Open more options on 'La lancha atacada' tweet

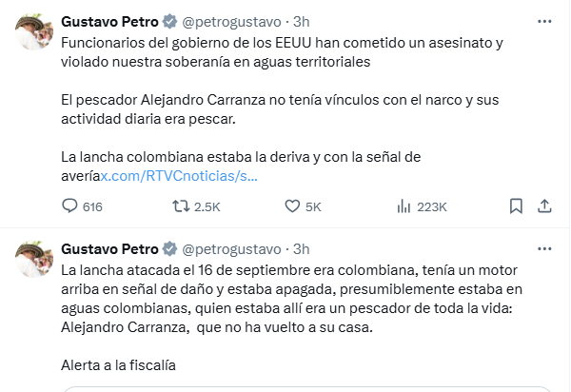point(544,248)
